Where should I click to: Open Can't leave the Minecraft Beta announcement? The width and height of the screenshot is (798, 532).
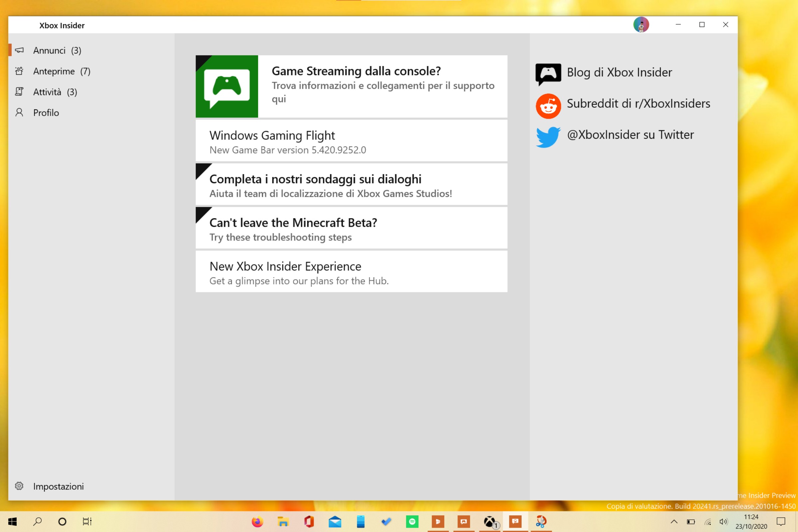point(351,228)
